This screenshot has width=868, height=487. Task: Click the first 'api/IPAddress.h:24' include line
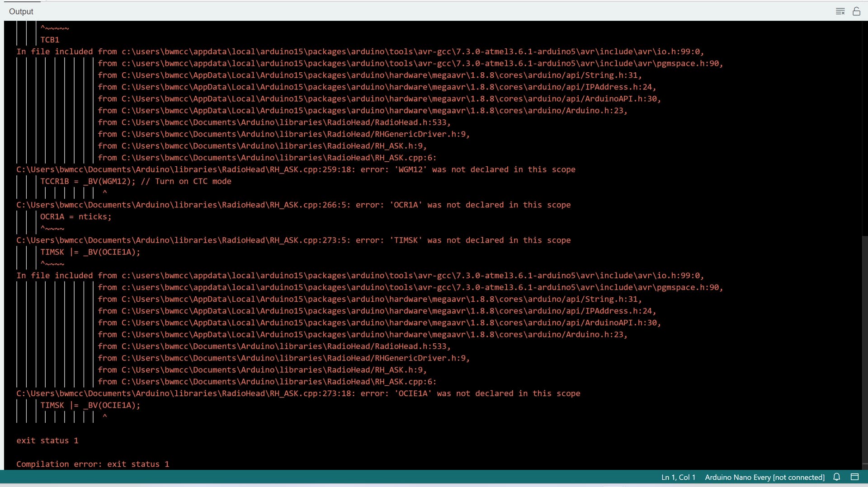tap(377, 87)
